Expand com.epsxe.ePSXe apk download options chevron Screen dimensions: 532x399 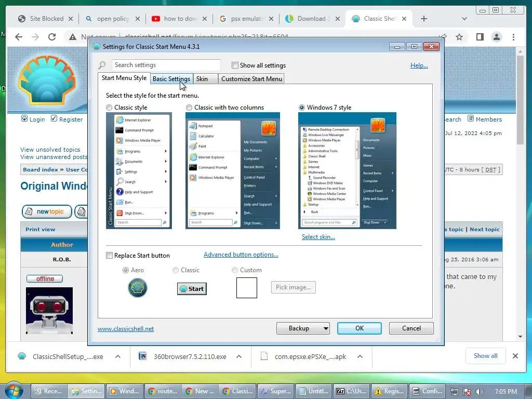tap(360, 356)
